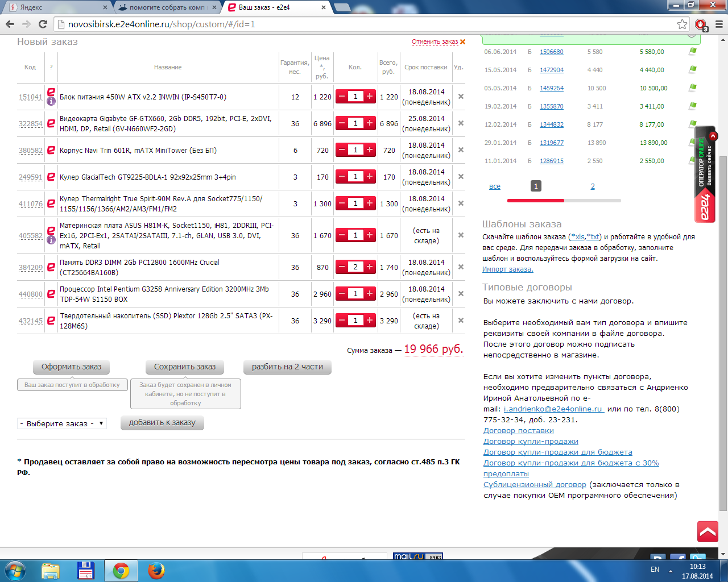Click info icon on ASUS H81M-K motherboard row
The image size is (728, 582).
51,240
